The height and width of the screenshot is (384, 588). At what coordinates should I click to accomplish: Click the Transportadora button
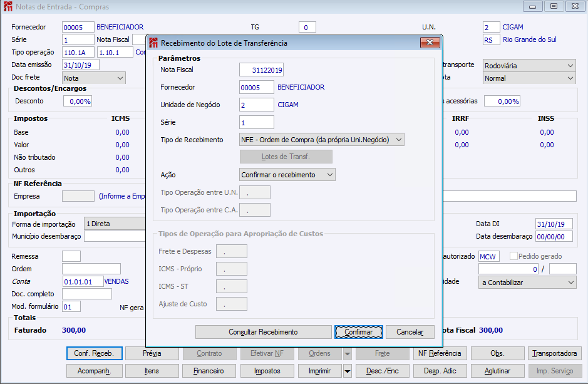click(554, 353)
